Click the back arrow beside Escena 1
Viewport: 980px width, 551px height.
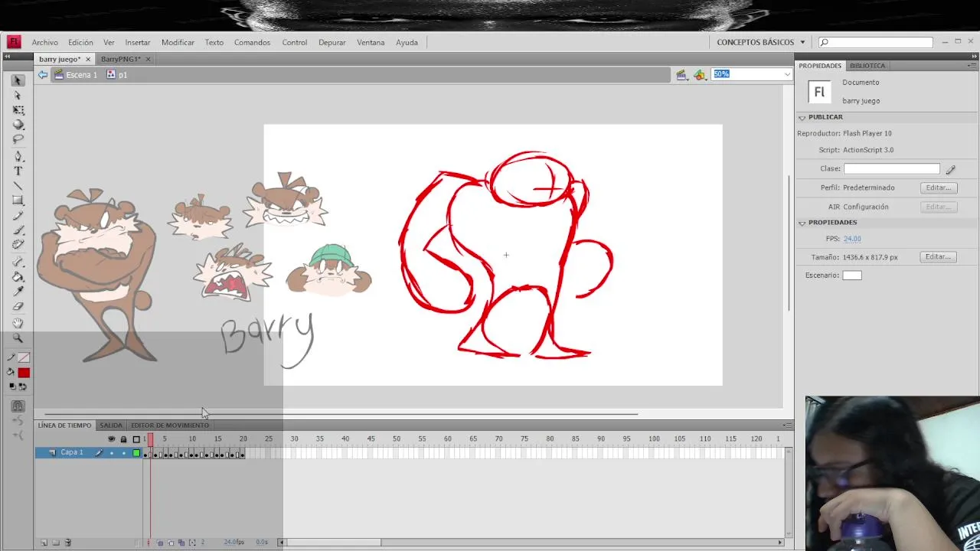[43, 75]
